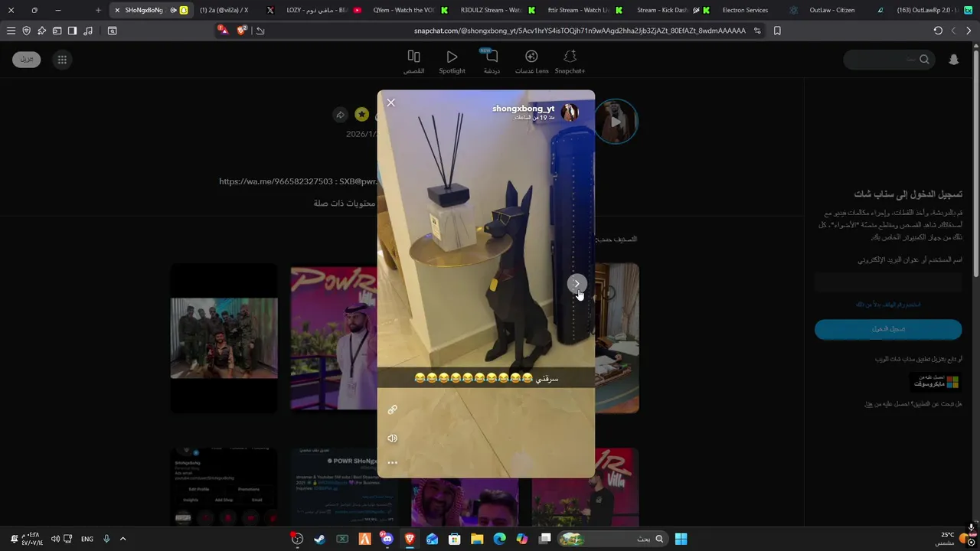Open the soldiers group photo thumbnail
The width and height of the screenshot is (980, 551).
224,338
